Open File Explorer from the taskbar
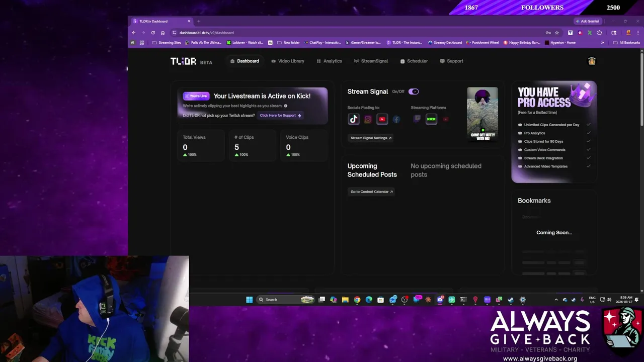This screenshot has width=644, height=362. pos(345,300)
